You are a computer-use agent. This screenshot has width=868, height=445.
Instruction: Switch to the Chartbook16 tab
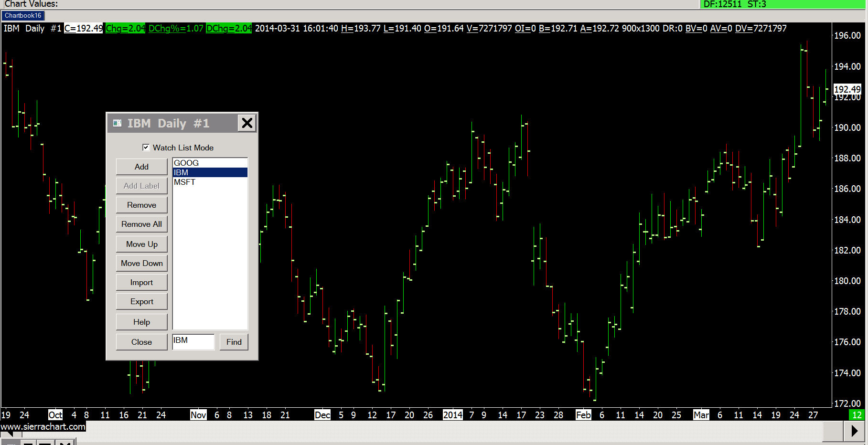(x=23, y=16)
